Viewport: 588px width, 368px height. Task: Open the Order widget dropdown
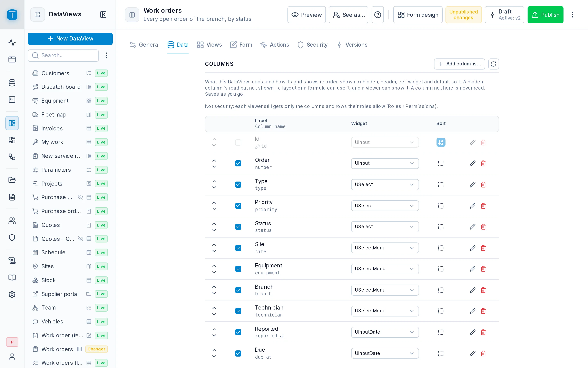click(x=385, y=163)
